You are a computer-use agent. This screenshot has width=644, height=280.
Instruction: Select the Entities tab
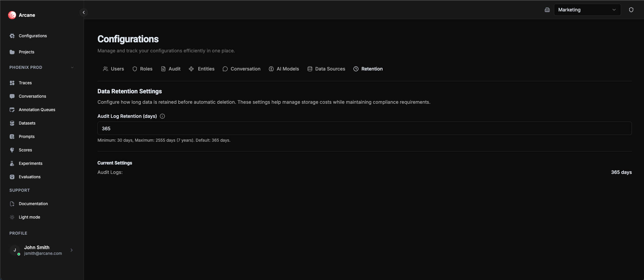(x=202, y=69)
